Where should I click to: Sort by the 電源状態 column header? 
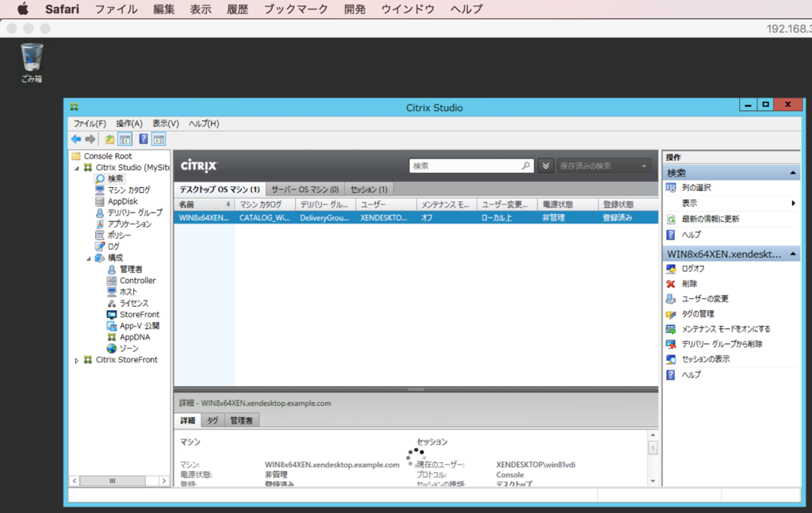tap(568, 205)
